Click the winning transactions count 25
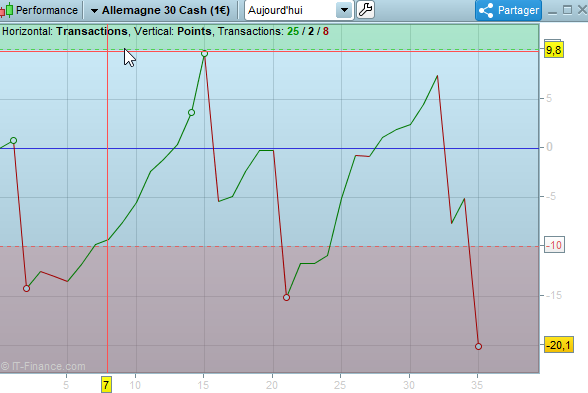 293,32
